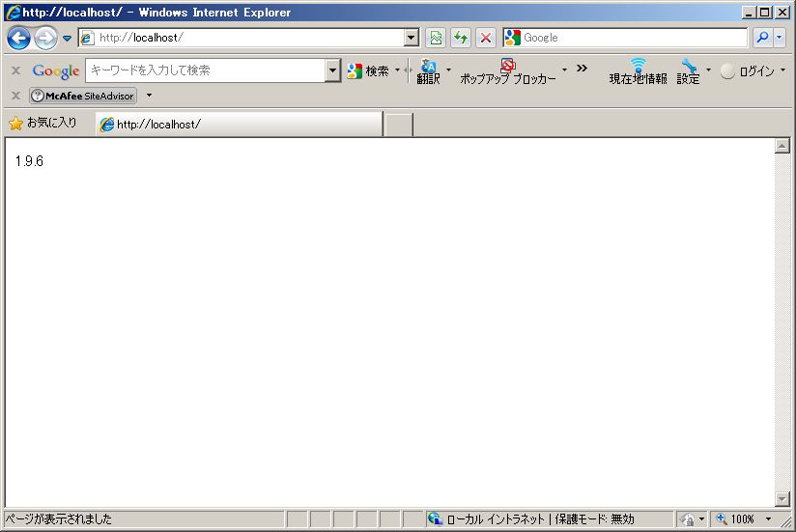Click the 現在地情報 location icon
The image size is (796, 532).
point(639,71)
